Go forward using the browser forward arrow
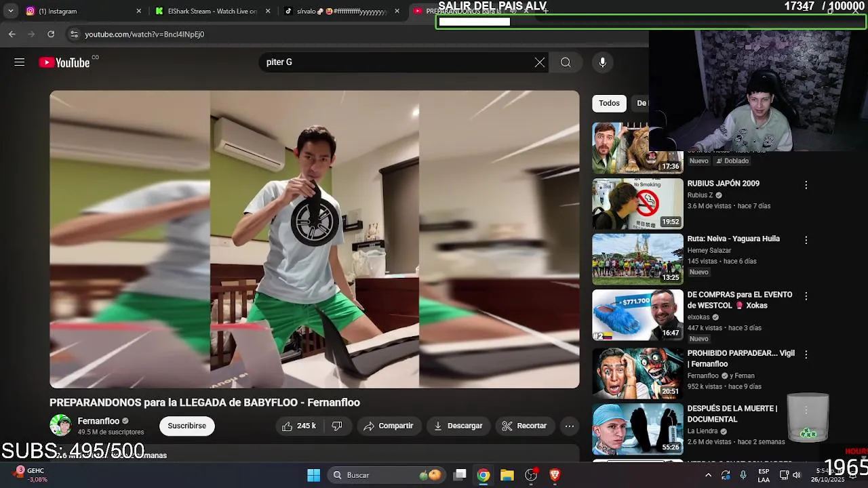 (31, 34)
